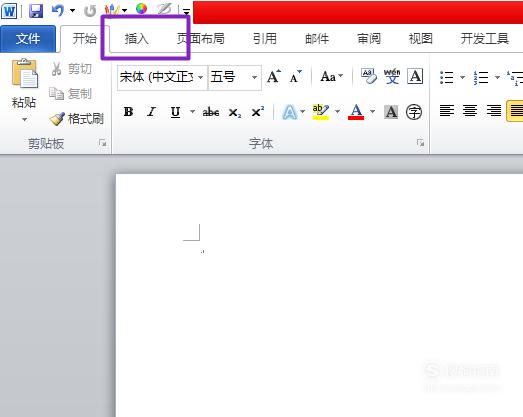Open the 引用 (References) tab

(265, 39)
